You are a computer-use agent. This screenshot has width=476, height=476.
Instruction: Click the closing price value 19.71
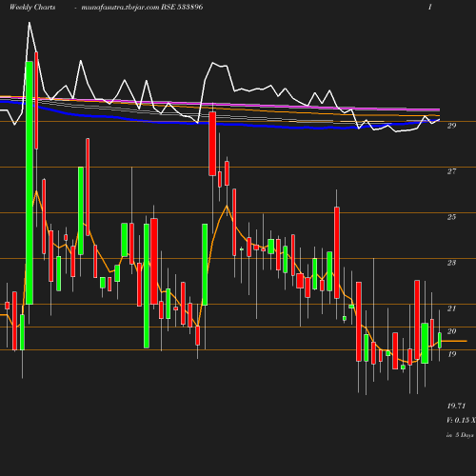coord(456,406)
